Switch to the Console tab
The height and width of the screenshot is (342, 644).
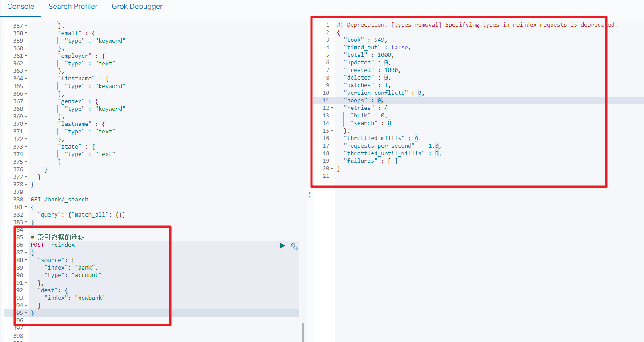20,7
